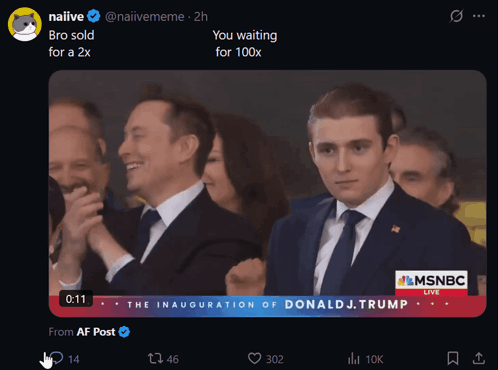Bookmark this post
Screen dimensions: 498x370
pyautogui.click(x=453, y=359)
